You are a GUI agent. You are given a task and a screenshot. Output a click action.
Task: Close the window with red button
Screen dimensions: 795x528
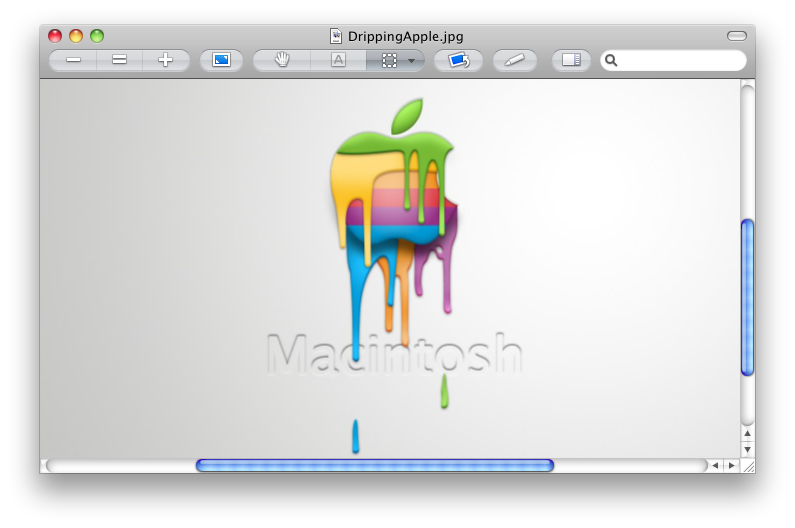tap(55, 36)
